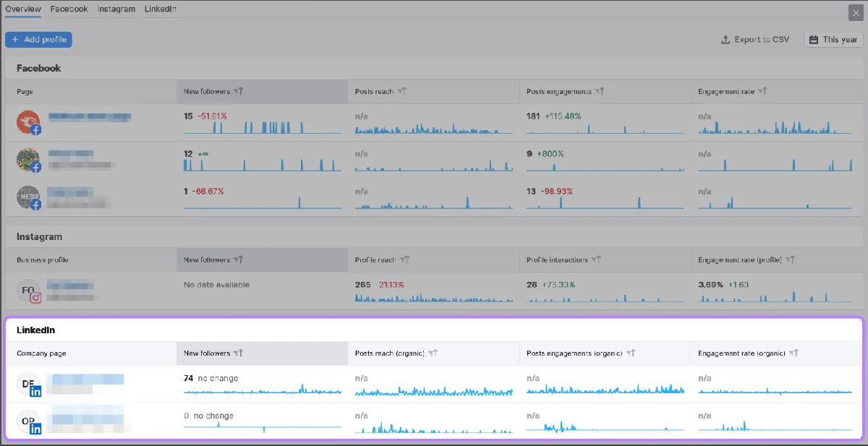Screen dimensions: 868x446
Task: Sort Instagram table by Engagement rate (profile)
Action: (791, 260)
